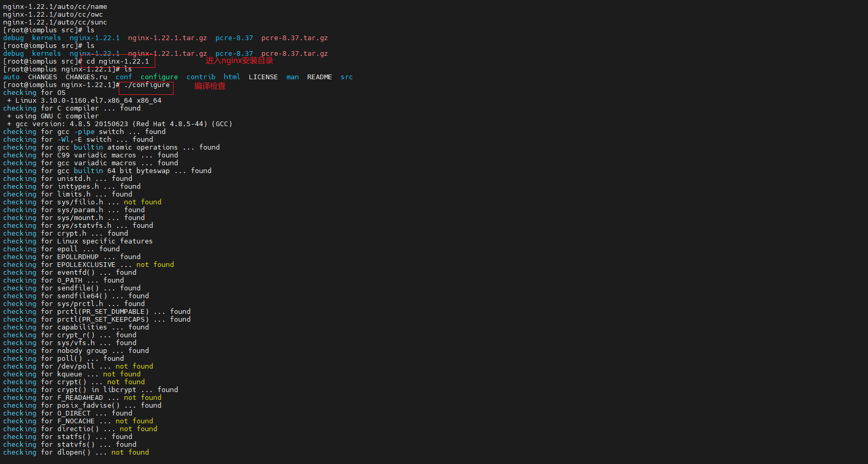Click the 'README' file name
The image size is (868, 464).
click(320, 77)
